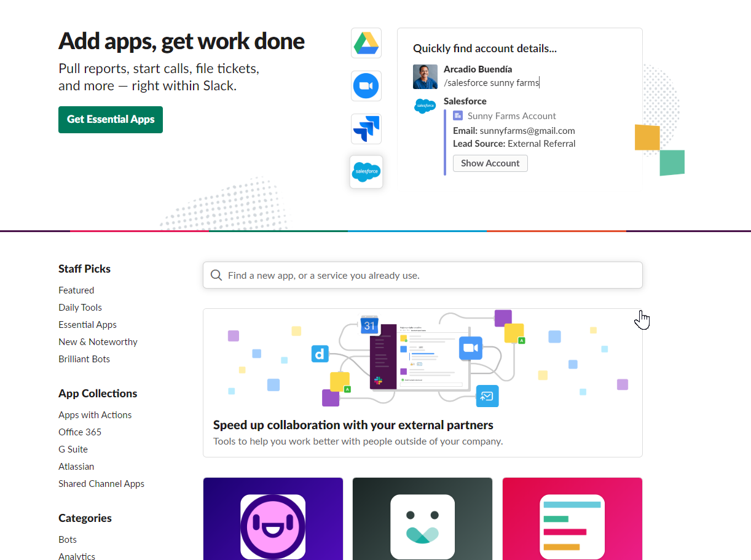Open the Featured staff picks link
The image size is (751, 560).
coord(76,290)
